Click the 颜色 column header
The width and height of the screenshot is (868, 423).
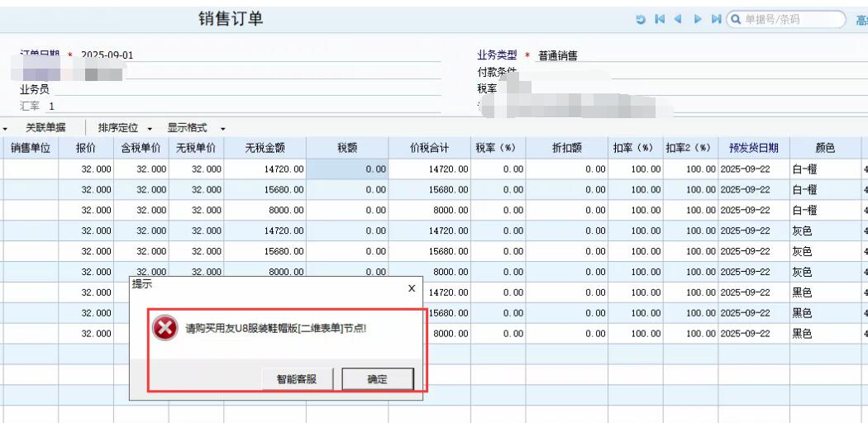click(825, 148)
